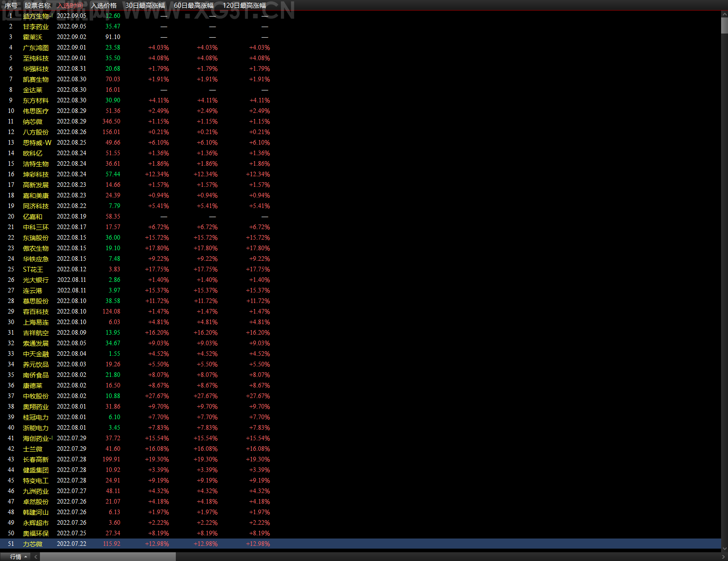Click the vertical scrollbar down arrow
This screenshot has width=728, height=561.
pyautogui.click(x=724, y=549)
